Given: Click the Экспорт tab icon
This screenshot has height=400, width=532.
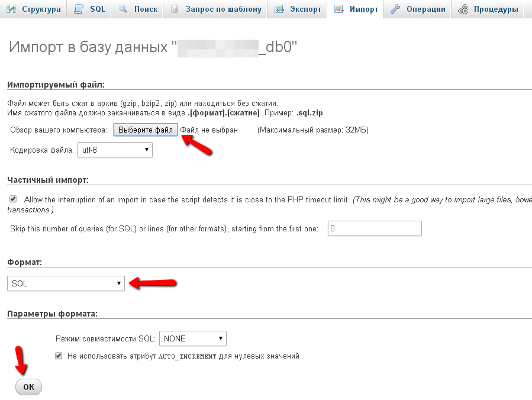Looking at the screenshot, I should click(x=279, y=9).
